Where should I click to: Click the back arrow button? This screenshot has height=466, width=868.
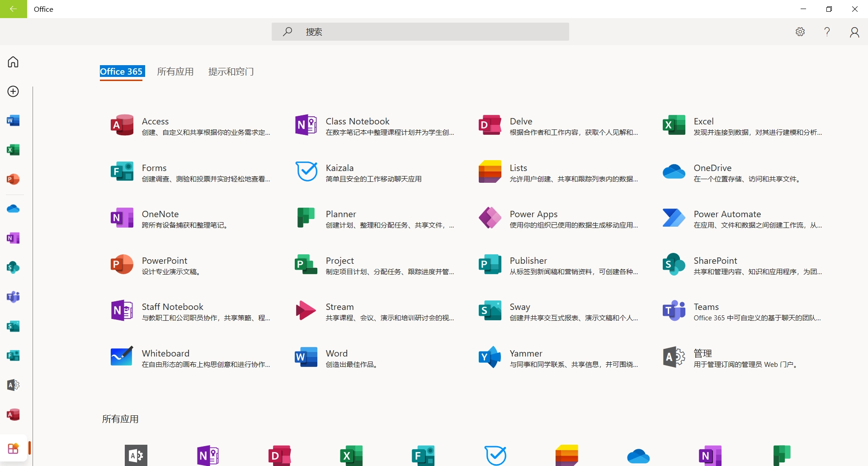pos(13,9)
